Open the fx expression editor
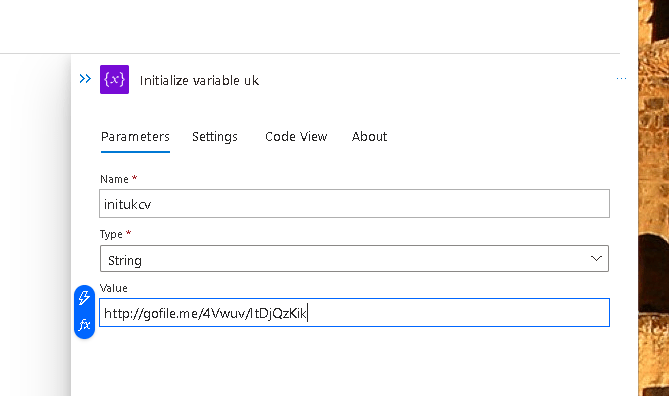 [x=84, y=325]
